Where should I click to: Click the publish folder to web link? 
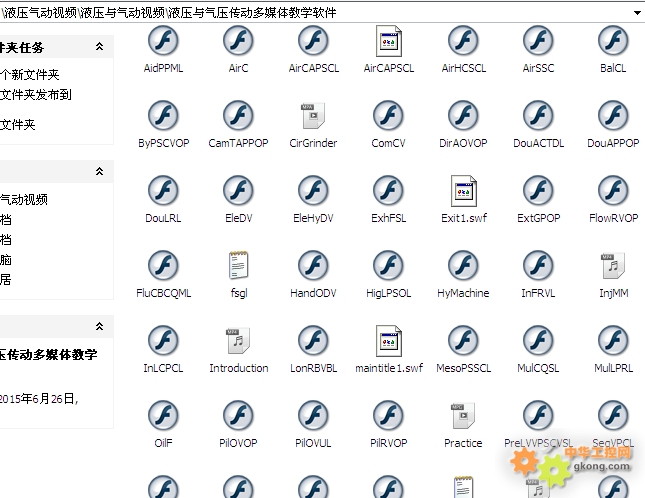pyautogui.click(x=36, y=95)
